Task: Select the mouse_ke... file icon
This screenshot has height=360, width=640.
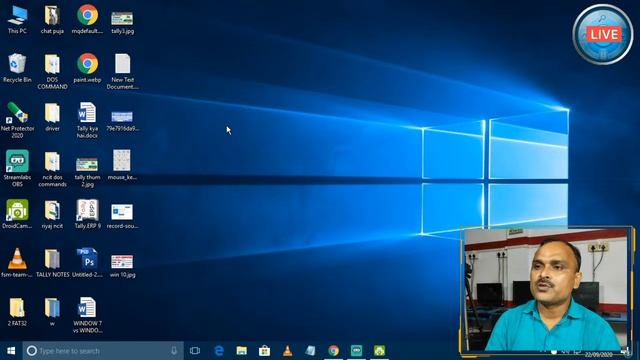Action: point(122,165)
